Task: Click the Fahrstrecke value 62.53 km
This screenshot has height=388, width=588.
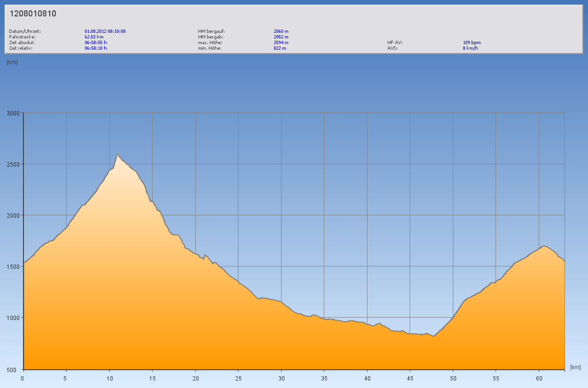Action: (x=94, y=37)
